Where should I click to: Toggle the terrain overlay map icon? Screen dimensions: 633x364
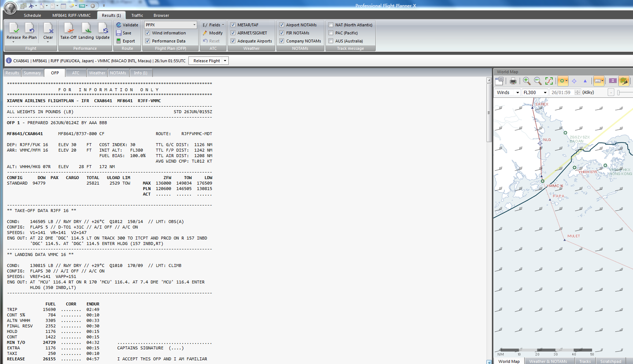[624, 81]
